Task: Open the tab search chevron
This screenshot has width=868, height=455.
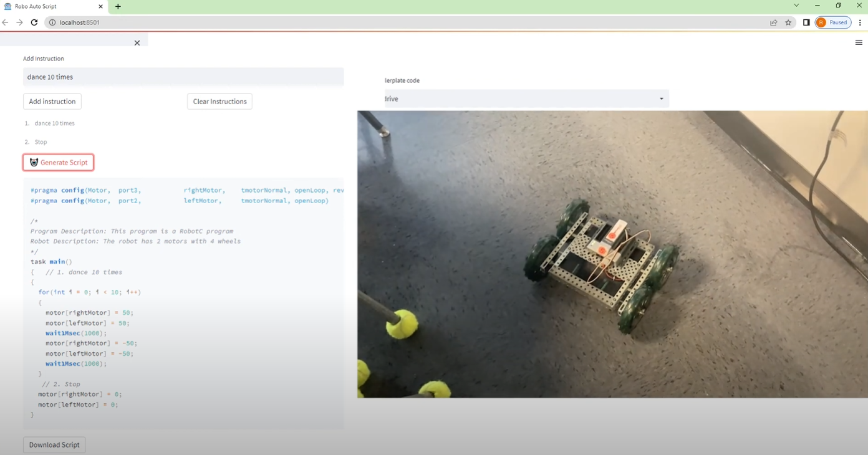Action: tap(796, 6)
